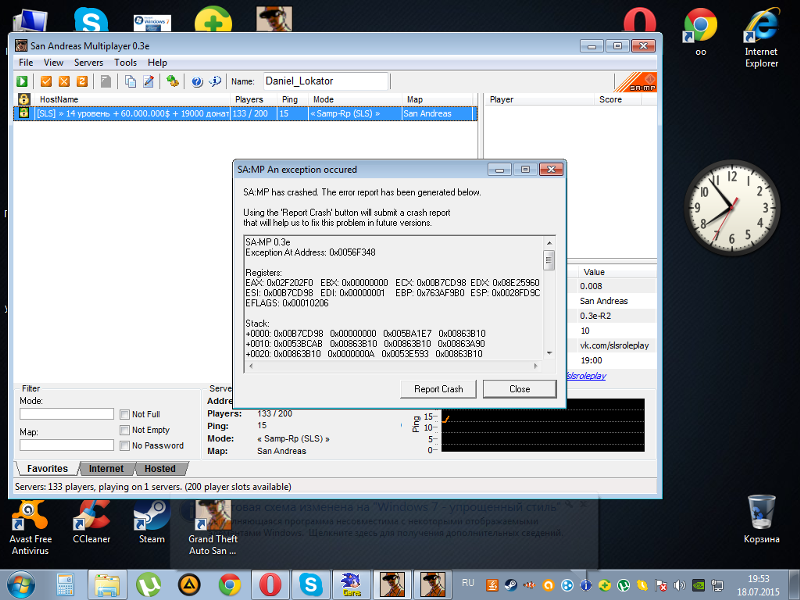Screen dimensions: 800x600
Task: Click the Score column header
Action: [617, 99]
